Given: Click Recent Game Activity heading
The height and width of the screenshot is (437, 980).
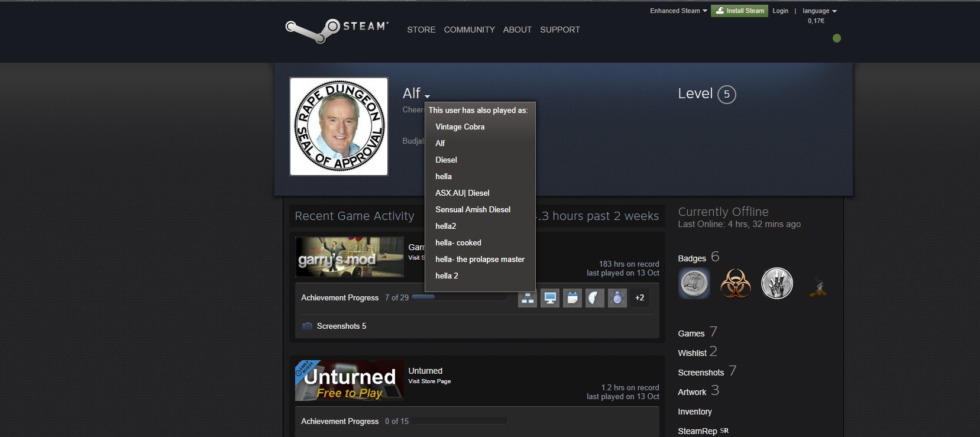Looking at the screenshot, I should 354,216.
